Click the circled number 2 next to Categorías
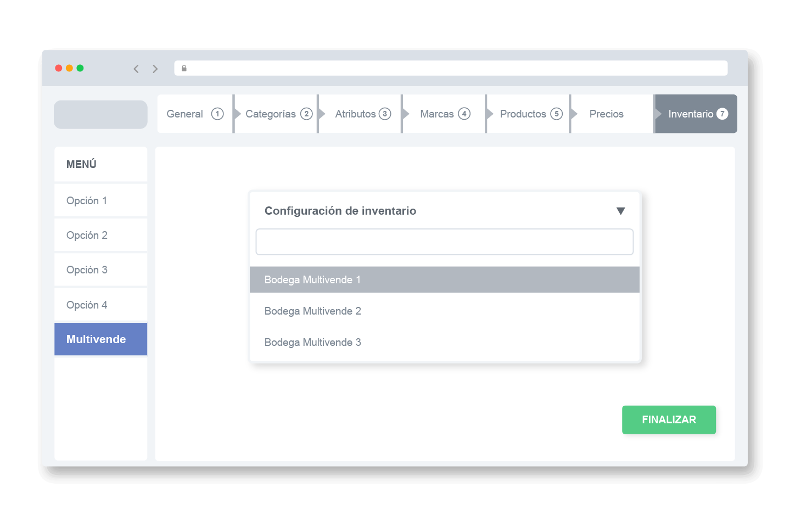The image size is (801, 532). tap(306, 114)
